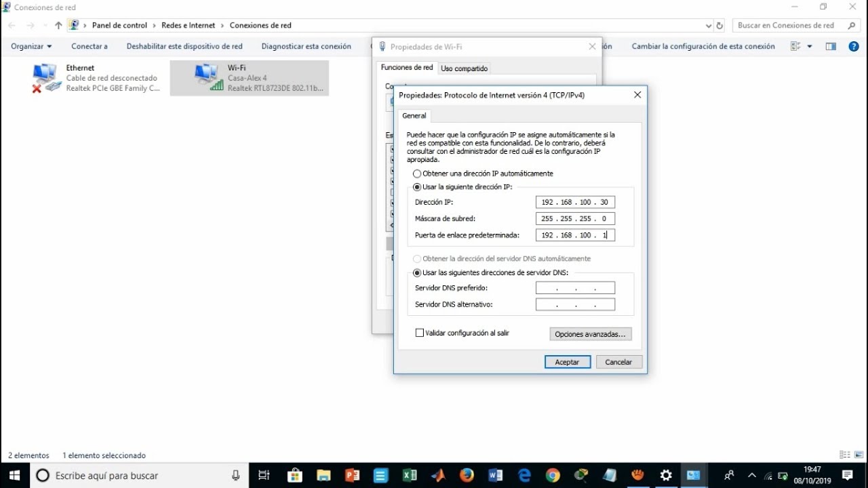Open the Action Center notifications icon
Image resolution: width=868 pixels, height=488 pixels.
click(848, 475)
